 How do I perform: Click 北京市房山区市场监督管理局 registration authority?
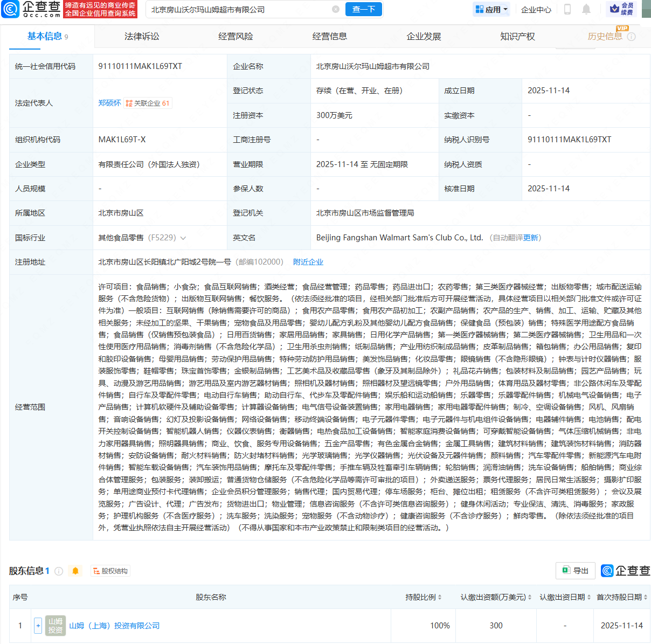tap(365, 213)
